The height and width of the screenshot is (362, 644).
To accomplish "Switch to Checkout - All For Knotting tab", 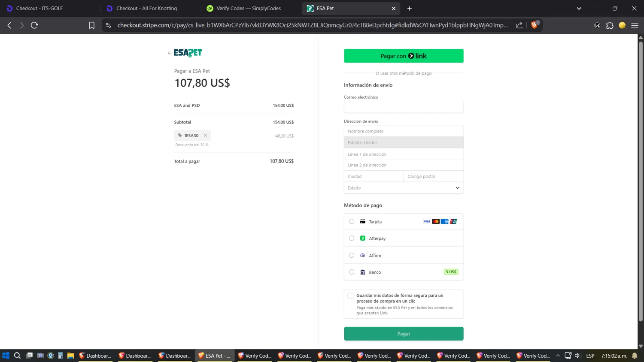I will pos(150,8).
